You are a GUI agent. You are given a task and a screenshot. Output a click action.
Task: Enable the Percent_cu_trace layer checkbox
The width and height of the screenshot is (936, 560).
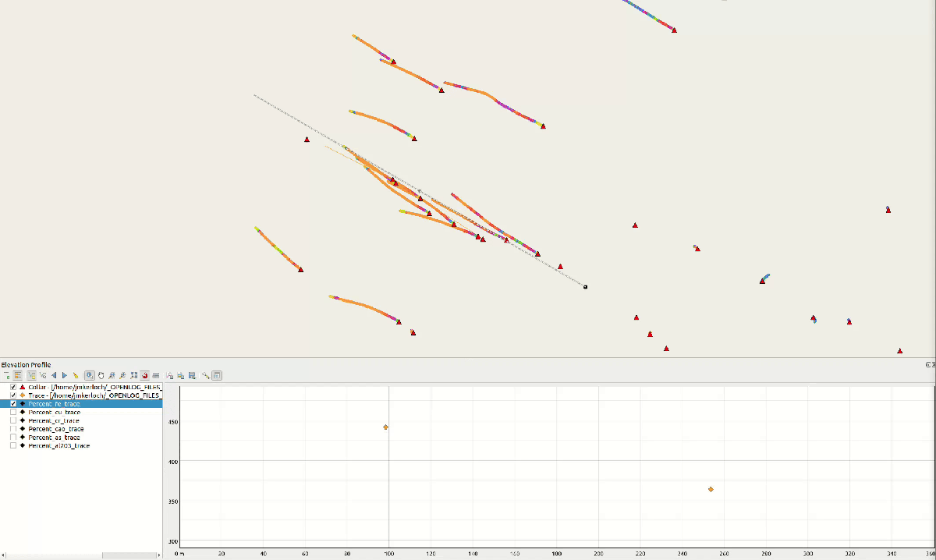click(13, 413)
